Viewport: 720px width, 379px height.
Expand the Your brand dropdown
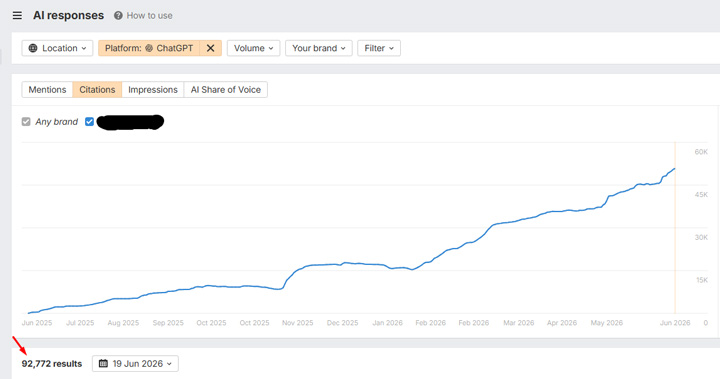pyautogui.click(x=319, y=48)
